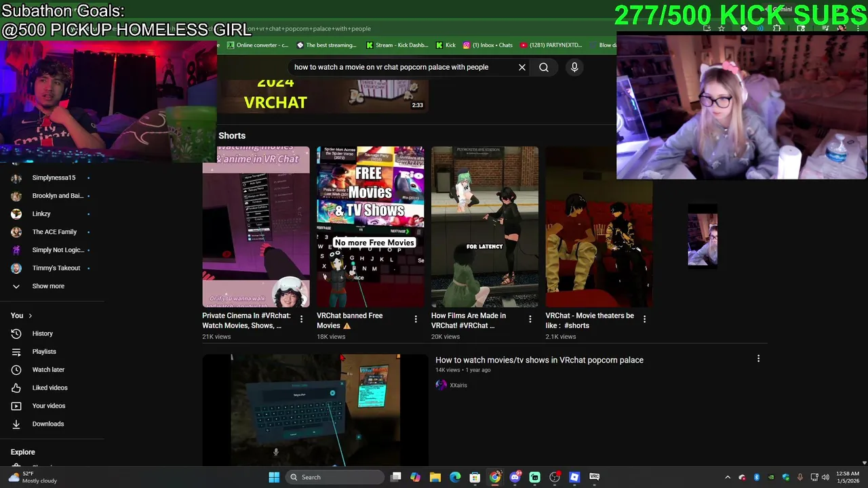Open Bluetooth tray icon
The image size is (868, 488).
click(x=757, y=477)
